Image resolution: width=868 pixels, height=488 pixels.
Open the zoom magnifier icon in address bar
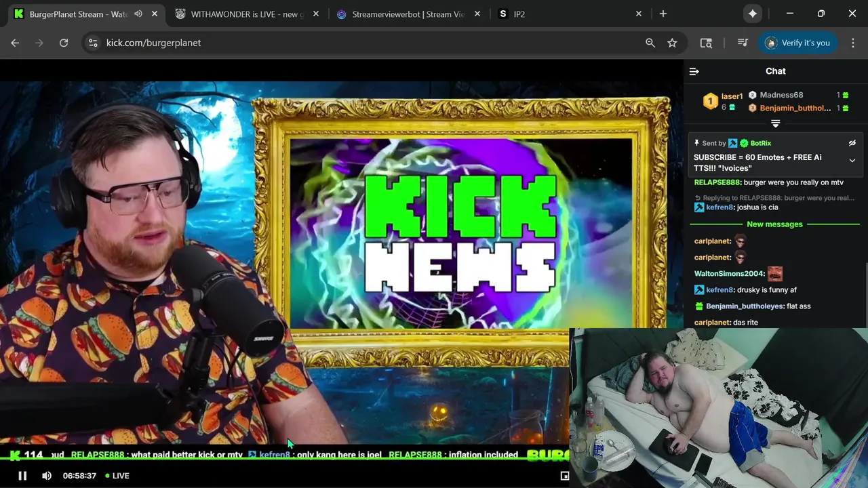(x=650, y=43)
